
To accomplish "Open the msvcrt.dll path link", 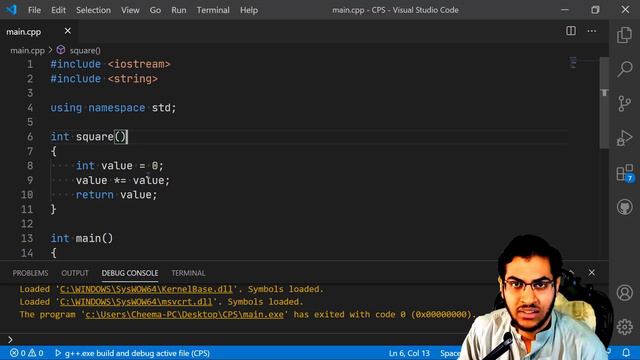I will click(136, 302).
